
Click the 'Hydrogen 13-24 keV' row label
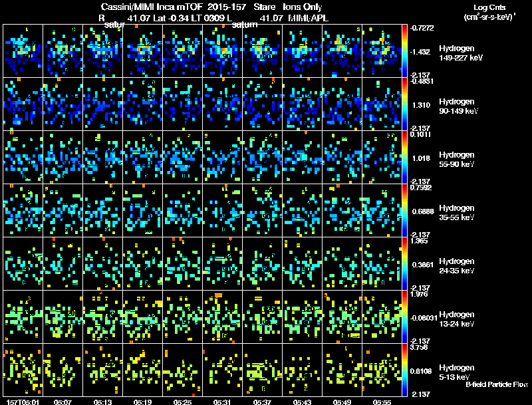tap(457, 319)
